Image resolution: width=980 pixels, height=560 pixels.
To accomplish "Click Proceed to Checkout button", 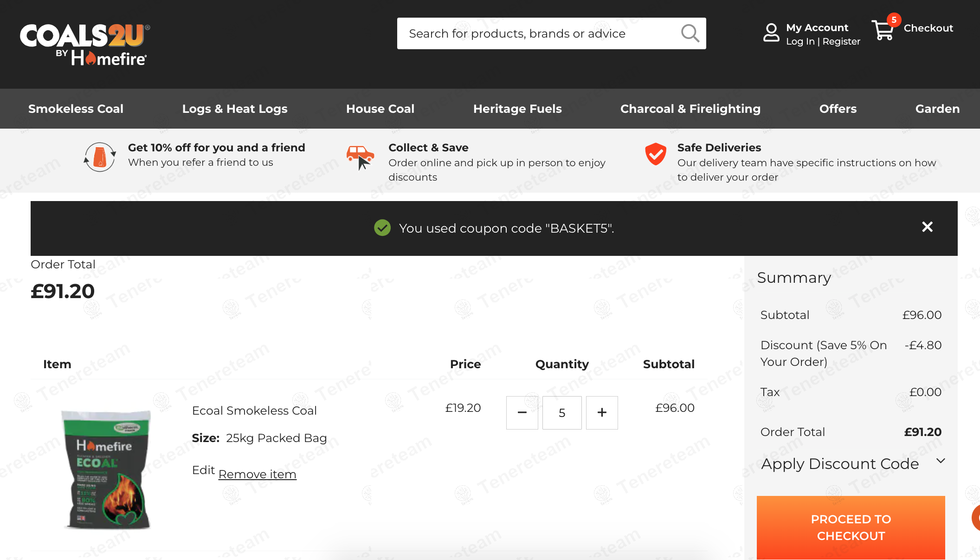I will pyautogui.click(x=851, y=527).
